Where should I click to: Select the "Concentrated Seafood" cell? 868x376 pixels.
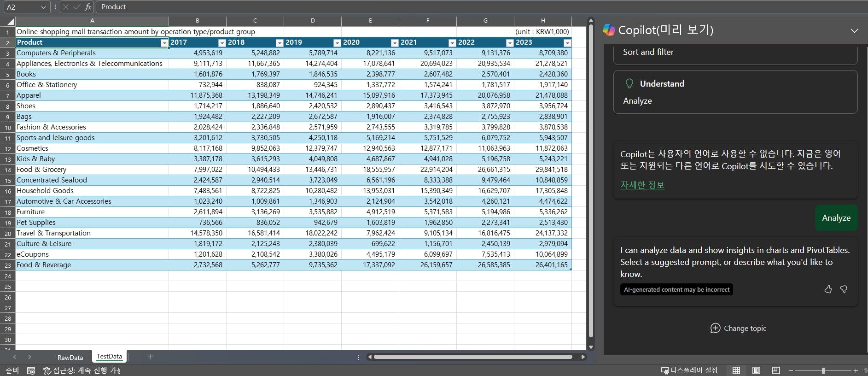(92, 180)
